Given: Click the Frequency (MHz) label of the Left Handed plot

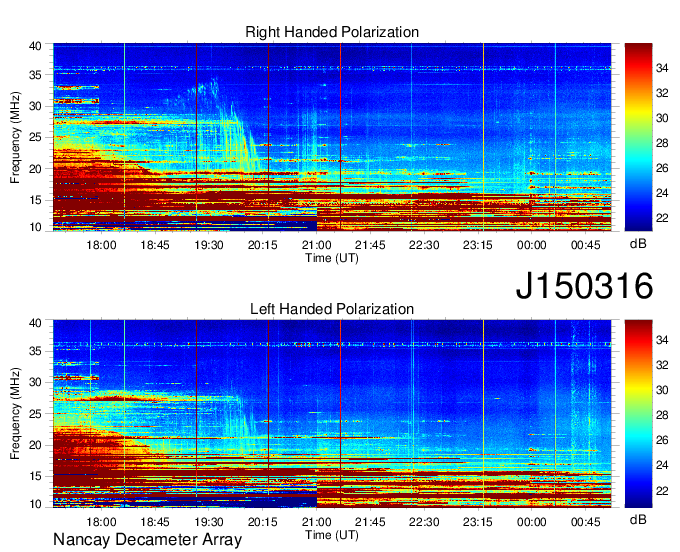Looking at the screenshot, I should coord(15,414).
